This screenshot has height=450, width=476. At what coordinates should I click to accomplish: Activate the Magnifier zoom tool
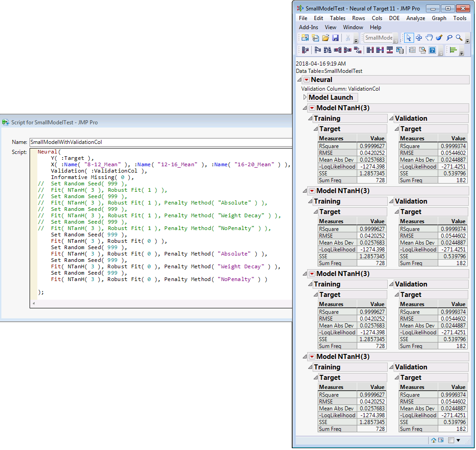[x=459, y=38]
